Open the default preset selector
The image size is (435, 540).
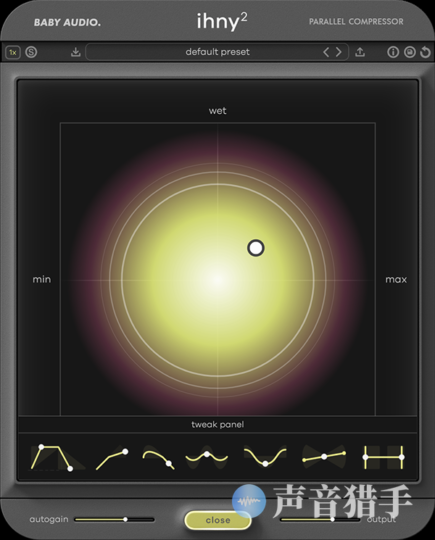pyautogui.click(x=217, y=52)
